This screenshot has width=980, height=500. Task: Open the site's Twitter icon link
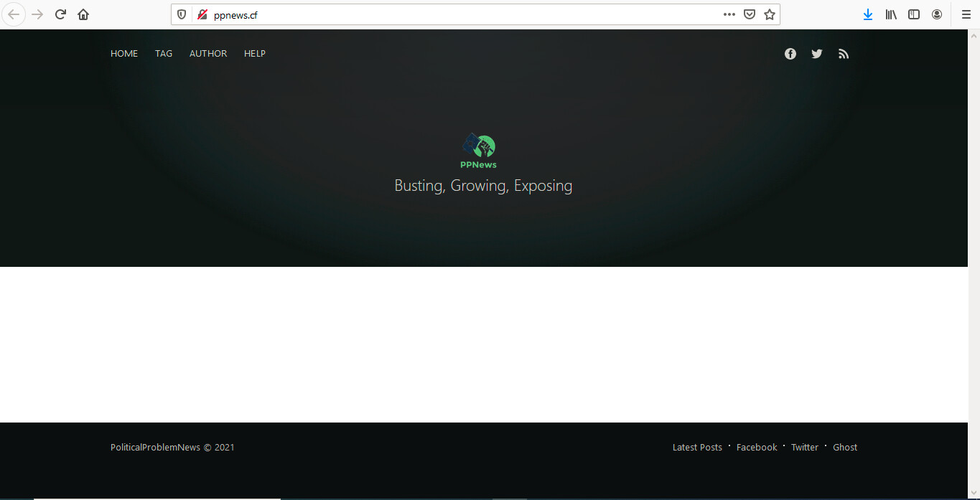click(x=817, y=54)
